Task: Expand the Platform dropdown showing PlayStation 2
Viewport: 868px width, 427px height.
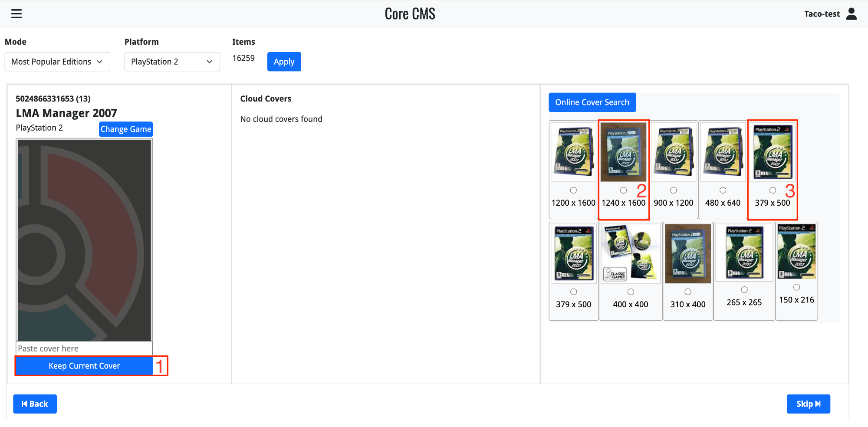Action: coord(172,62)
